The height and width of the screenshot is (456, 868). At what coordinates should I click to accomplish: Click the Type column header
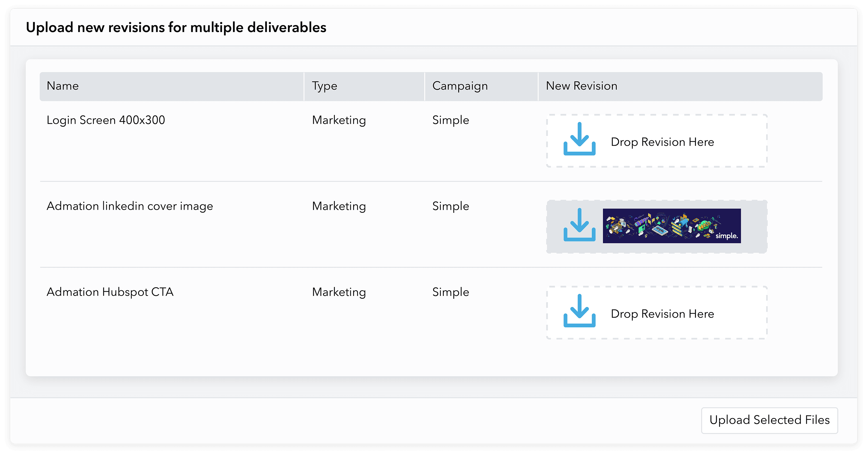[324, 86]
